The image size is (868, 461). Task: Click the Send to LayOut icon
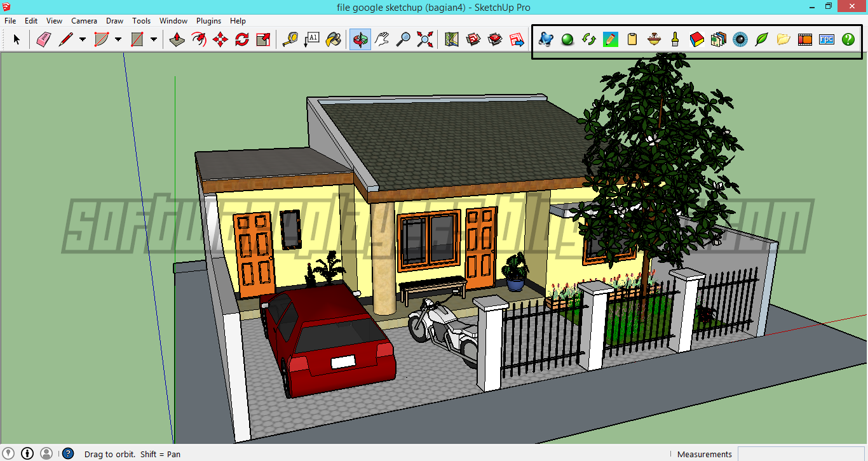[517, 39]
